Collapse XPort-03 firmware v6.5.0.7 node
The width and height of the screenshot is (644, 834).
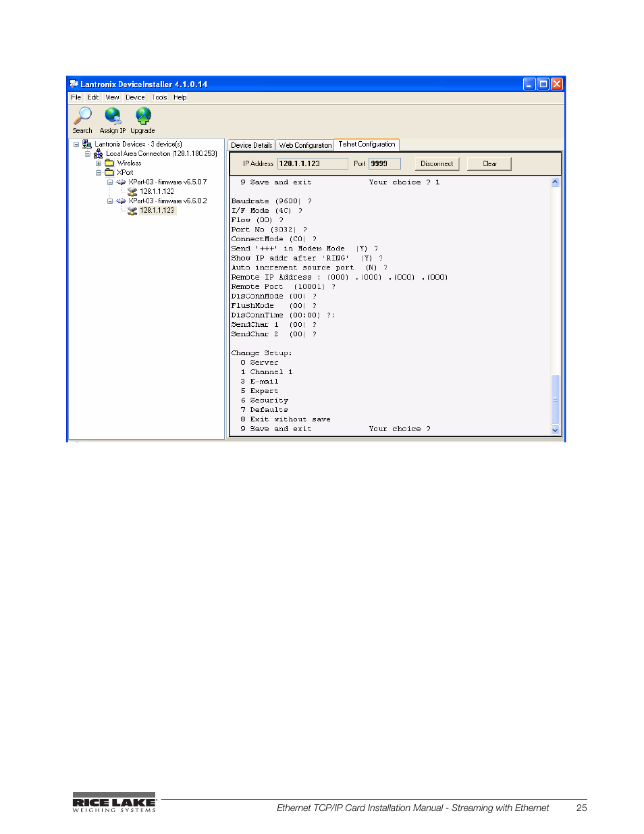110,182
